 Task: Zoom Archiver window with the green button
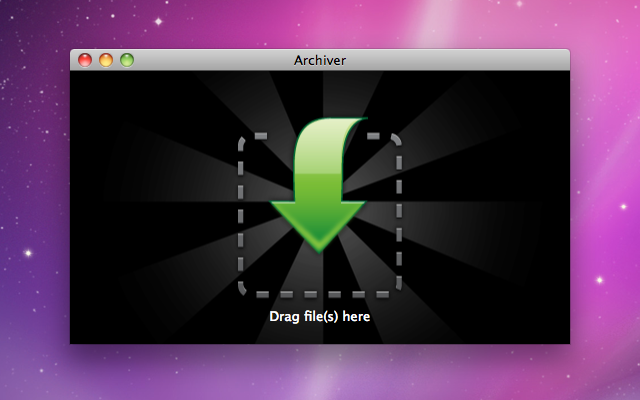(x=127, y=60)
